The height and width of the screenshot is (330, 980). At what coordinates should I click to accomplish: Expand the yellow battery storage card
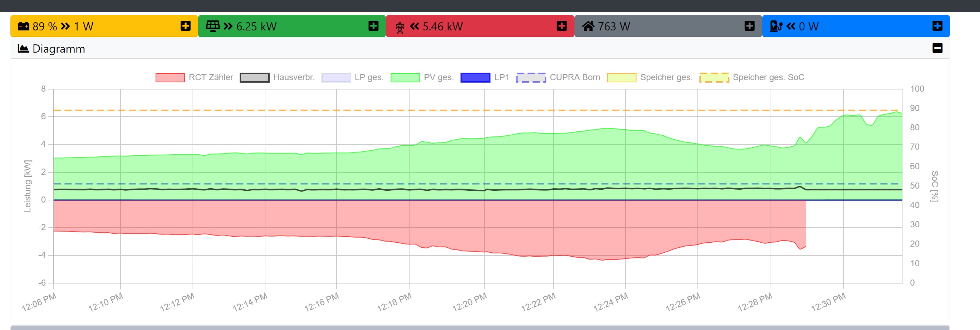point(186,26)
